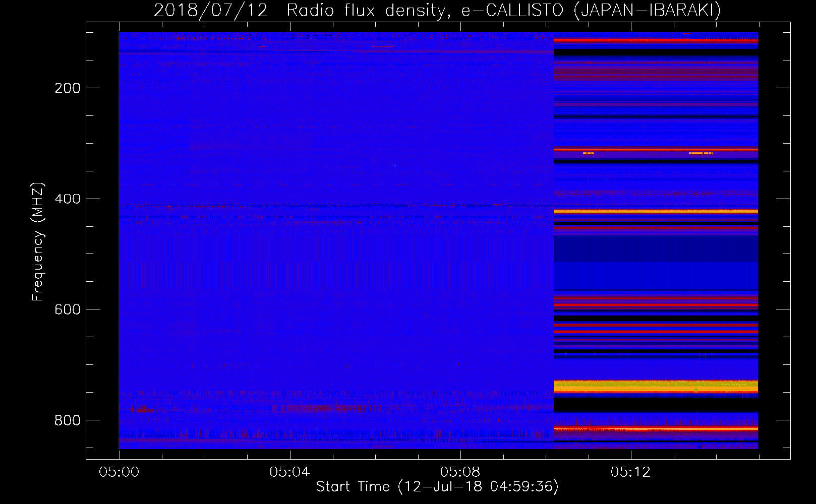Click the wide black band just above 800 MHz
816x504 pixels.
click(x=656, y=405)
